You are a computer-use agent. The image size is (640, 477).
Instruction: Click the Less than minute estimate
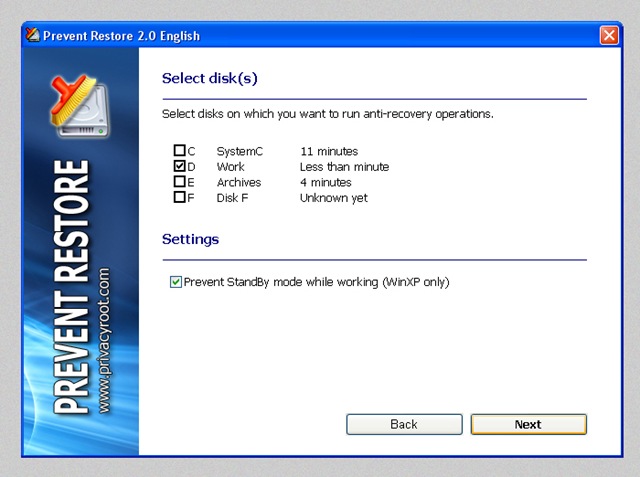point(344,167)
